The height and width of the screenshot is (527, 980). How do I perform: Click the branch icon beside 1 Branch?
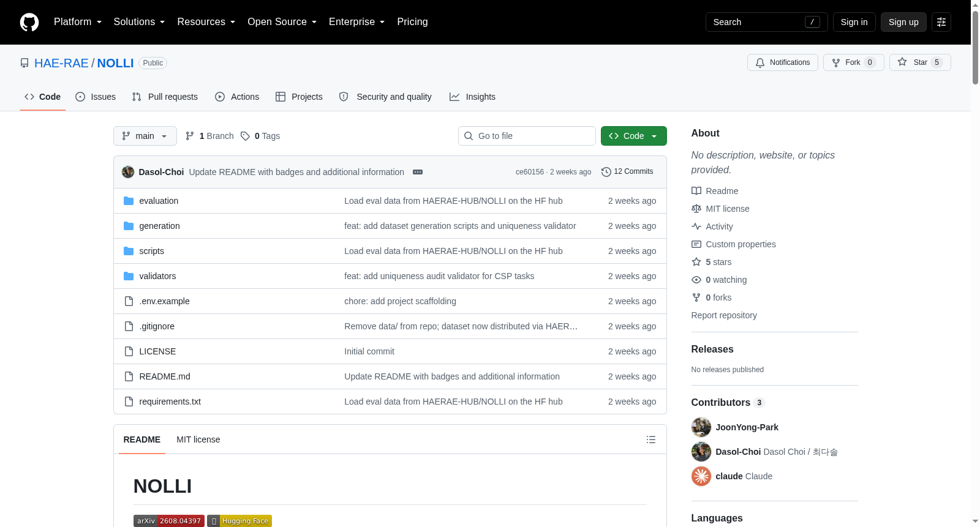pyautogui.click(x=190, y=136)
